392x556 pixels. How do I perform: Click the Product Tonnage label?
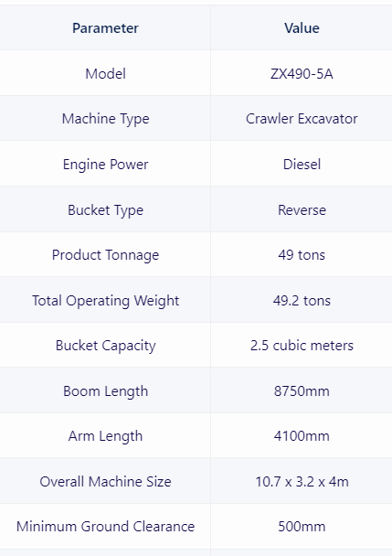pyautogui.click(x=105, y=255)
